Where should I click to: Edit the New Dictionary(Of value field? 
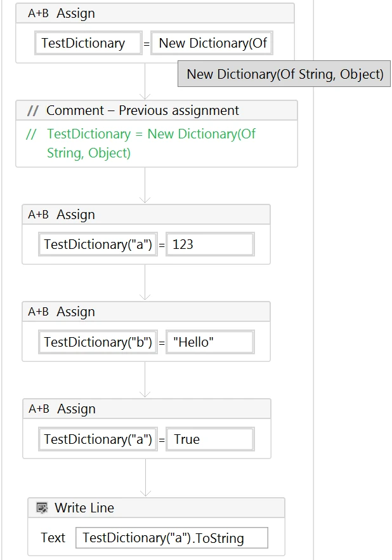(x=212, y=43)
